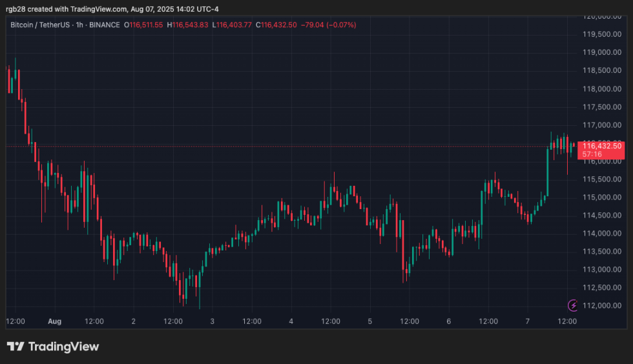Click day 2 on the time axis
Image resolution: width=633 pixels, height=364 pixels.
click(x=133, y=321)
